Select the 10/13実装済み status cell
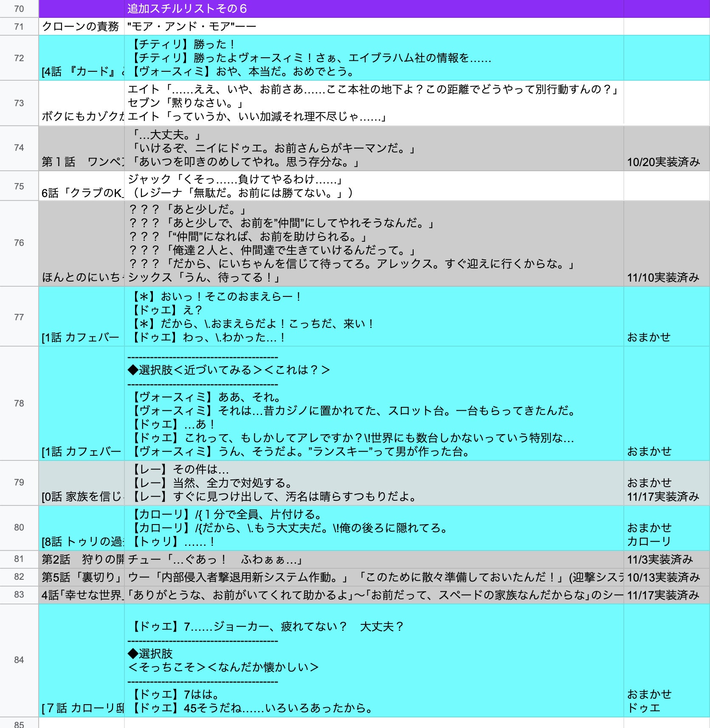 (x=666, y=577)
